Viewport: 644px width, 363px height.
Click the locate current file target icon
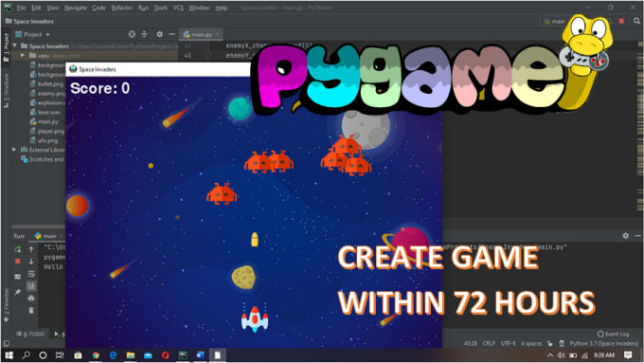point(132,34)
